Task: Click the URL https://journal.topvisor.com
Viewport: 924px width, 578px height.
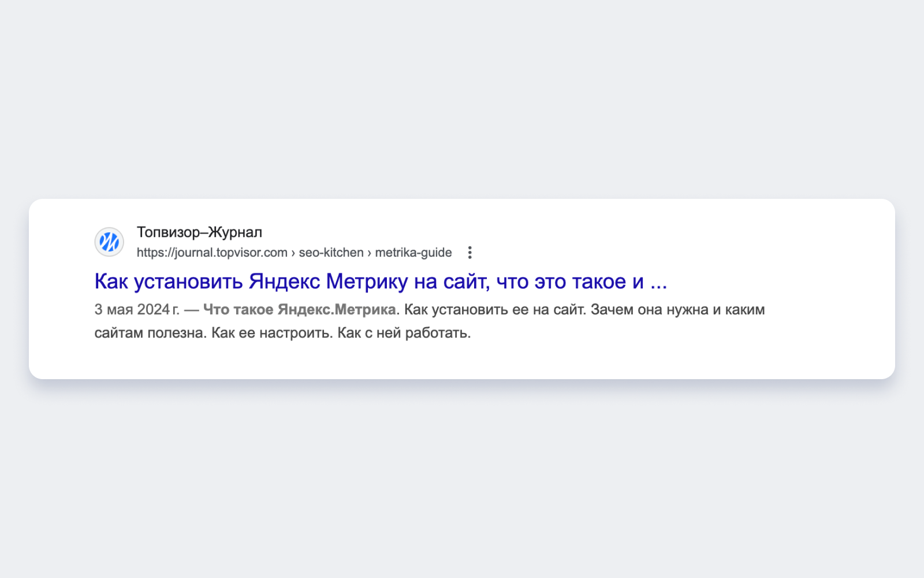Action: click(211, 252)
